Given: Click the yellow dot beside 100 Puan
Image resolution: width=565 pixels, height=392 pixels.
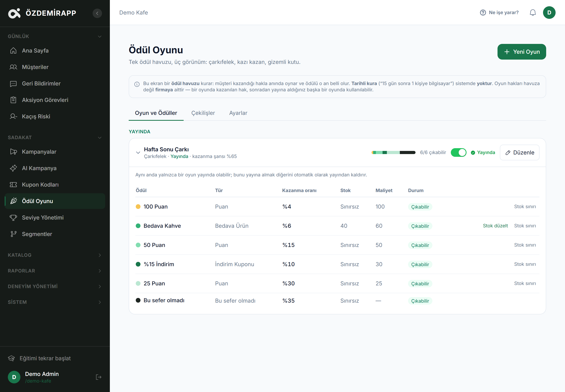Looking at the screenshot, I should pyautogui.click(x=138, y=207).
